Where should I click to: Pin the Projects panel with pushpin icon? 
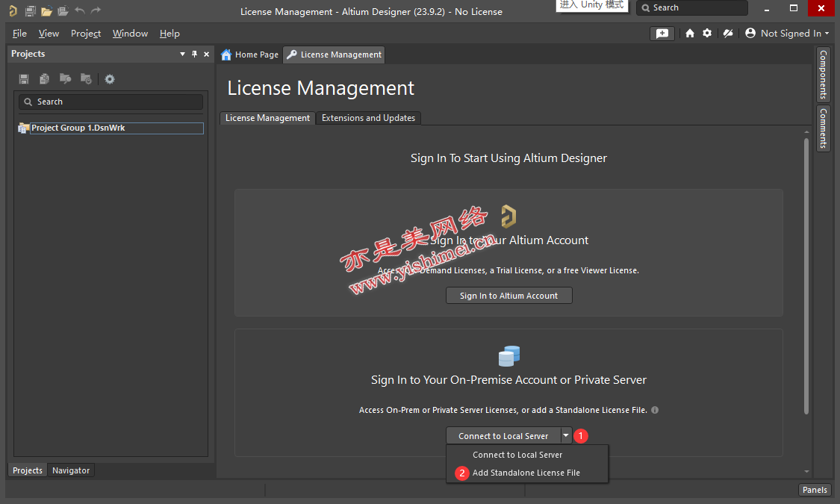[x=194, y=54]
